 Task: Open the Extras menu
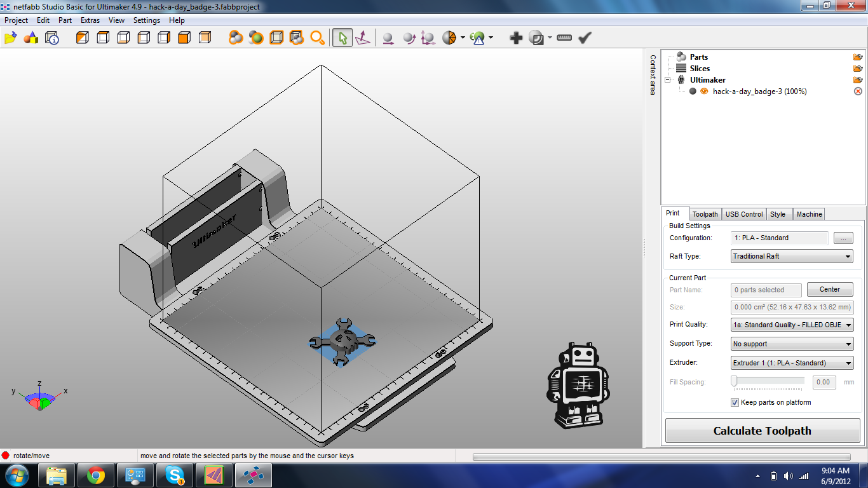click(x=90, y=20)
